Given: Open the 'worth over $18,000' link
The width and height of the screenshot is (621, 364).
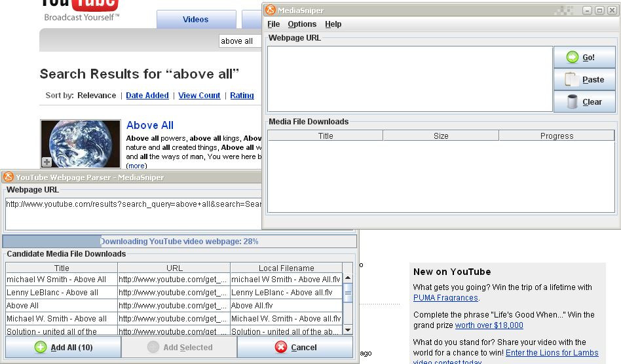Looking at the screenshot, I should [x=489, y=325].
